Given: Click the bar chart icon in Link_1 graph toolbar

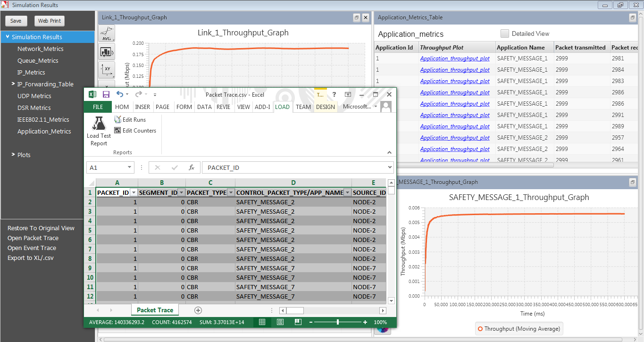Looking at the screenshot, I should click(x=107, y=52).
